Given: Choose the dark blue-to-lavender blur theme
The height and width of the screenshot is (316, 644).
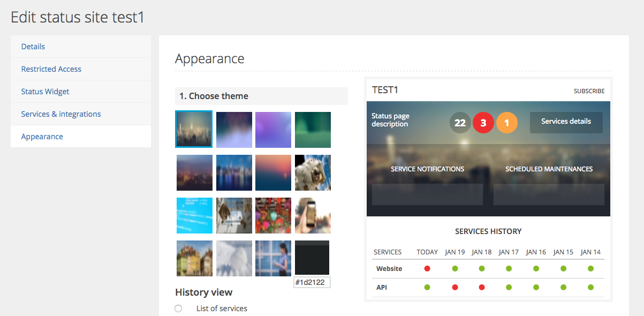Looking at the screenshot, I should tap(234, 130).
